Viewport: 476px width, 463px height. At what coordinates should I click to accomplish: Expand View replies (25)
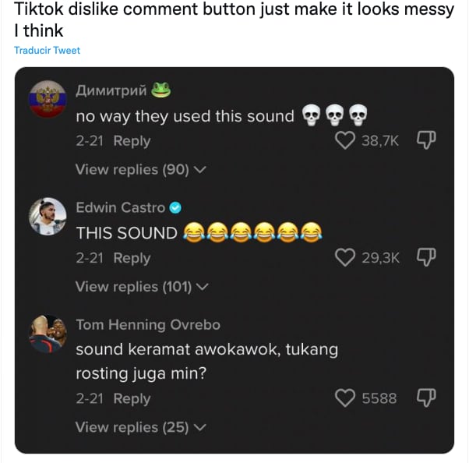coord(140,427)
